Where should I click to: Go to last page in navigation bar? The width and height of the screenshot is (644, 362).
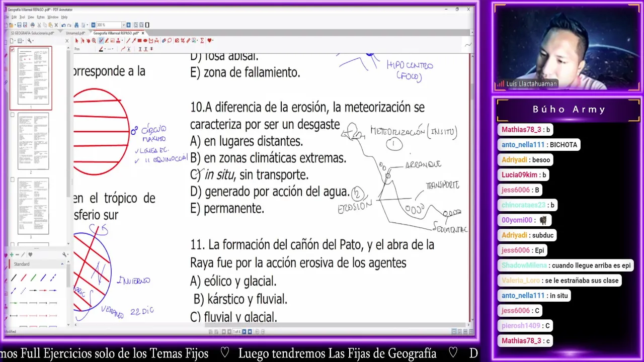pos(250,331)
